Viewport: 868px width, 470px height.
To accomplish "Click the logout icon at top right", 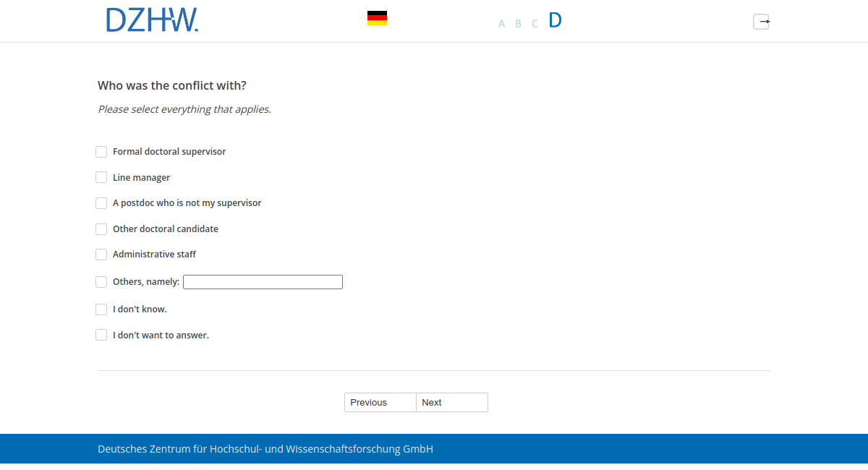I will 761,22.
